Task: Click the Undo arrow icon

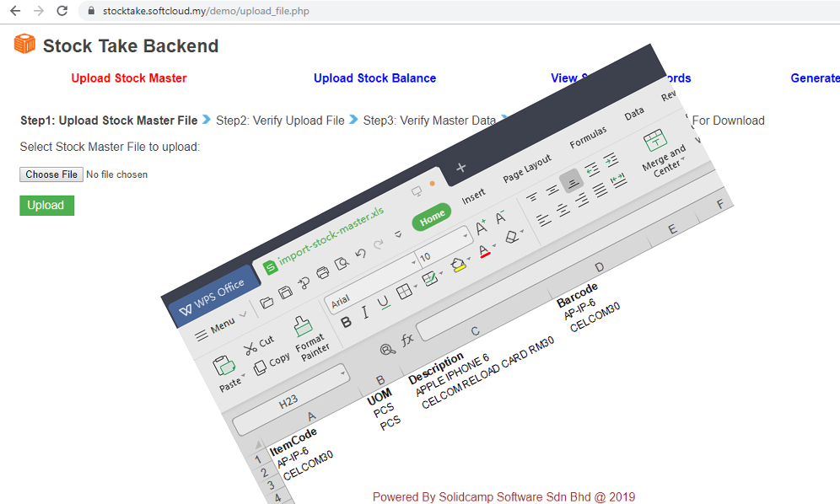Action: tap(361, 254)
